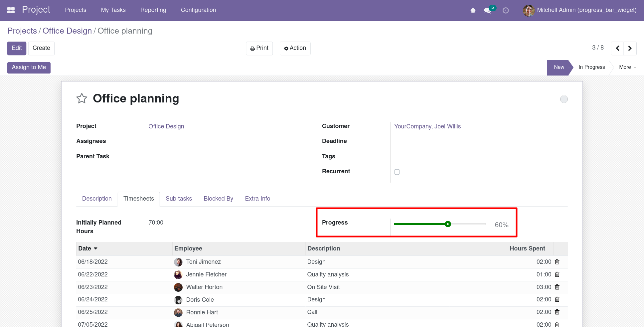
Task: Go to previous record arrow
Action: 617,48
